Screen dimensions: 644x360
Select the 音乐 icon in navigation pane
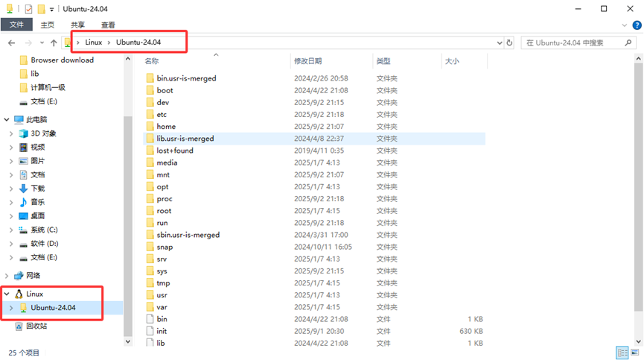[23, 202]
